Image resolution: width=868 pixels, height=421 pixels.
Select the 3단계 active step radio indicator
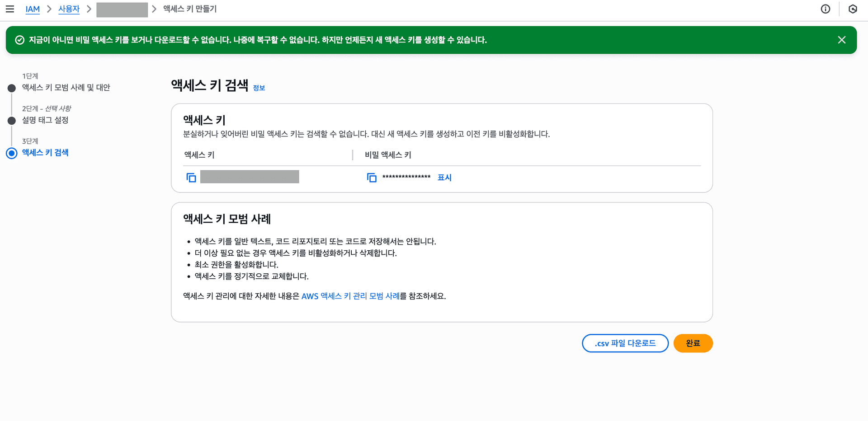(x=11, y=153)
